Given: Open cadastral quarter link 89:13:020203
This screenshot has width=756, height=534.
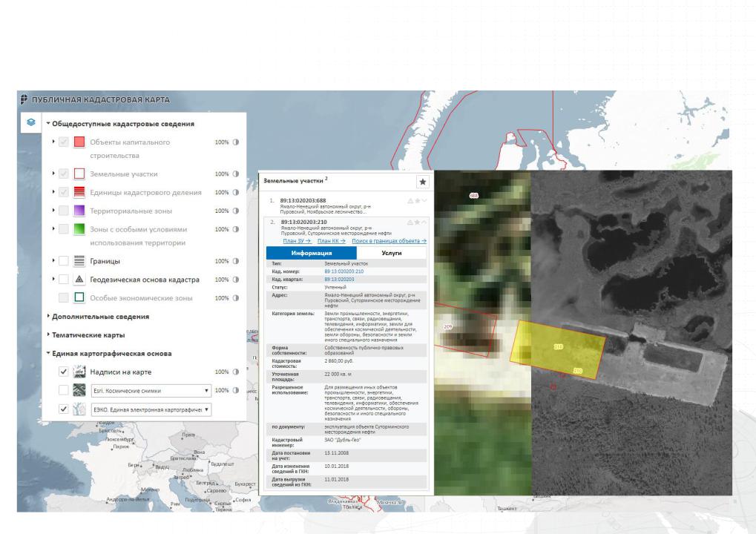Looking at the screenshot, I should tap(339, 279).
